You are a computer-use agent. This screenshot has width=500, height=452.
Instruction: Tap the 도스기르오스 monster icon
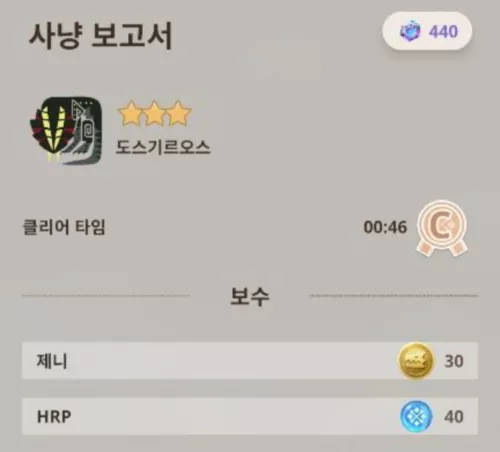tap(66, 130)
